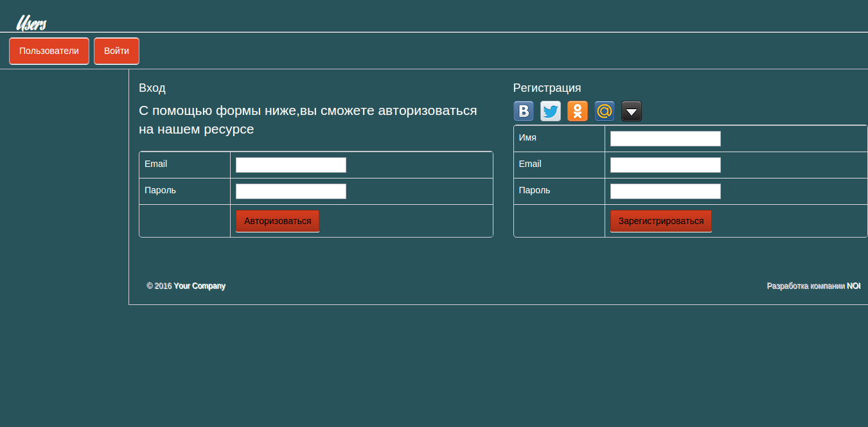
Task: Focus the registration Имя input field
Action: click(666, 139)
